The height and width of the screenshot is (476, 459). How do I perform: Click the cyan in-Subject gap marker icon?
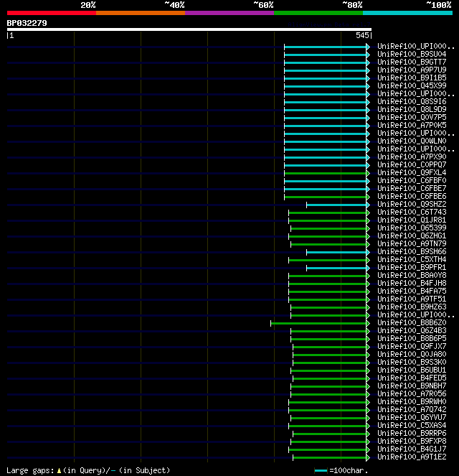click(x=113, y=471)
